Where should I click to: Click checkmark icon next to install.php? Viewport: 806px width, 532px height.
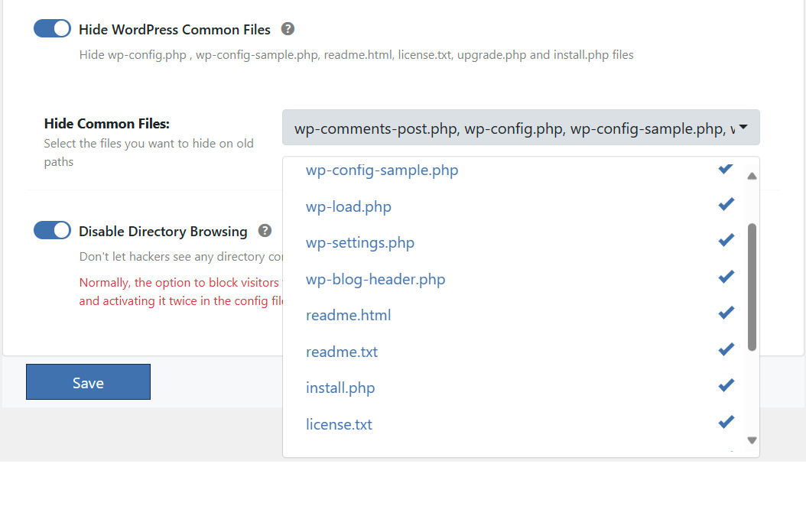(x=726, y=385)
